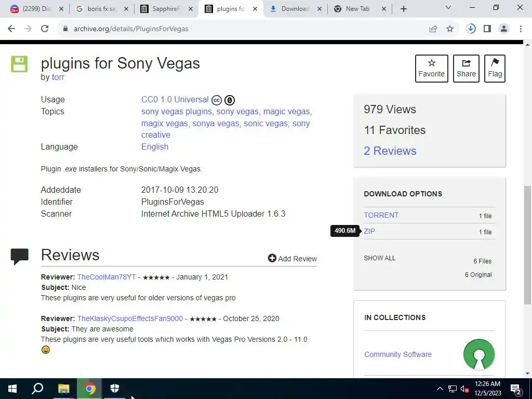Click Add Review button
This screenshot has height=399, width=532.
point(292,259)
